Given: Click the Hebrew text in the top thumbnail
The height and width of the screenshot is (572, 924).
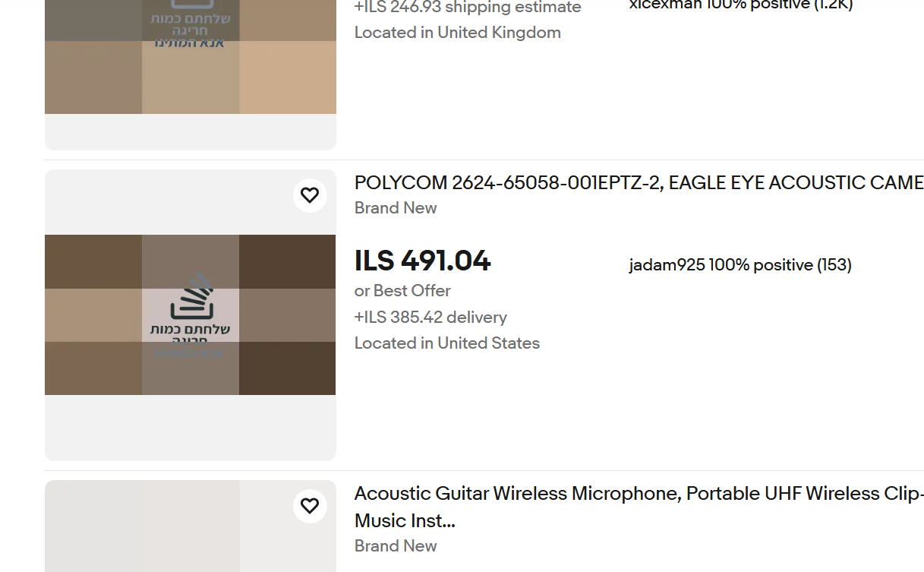Looking at the screenshot, I should [x=190, y=23].
